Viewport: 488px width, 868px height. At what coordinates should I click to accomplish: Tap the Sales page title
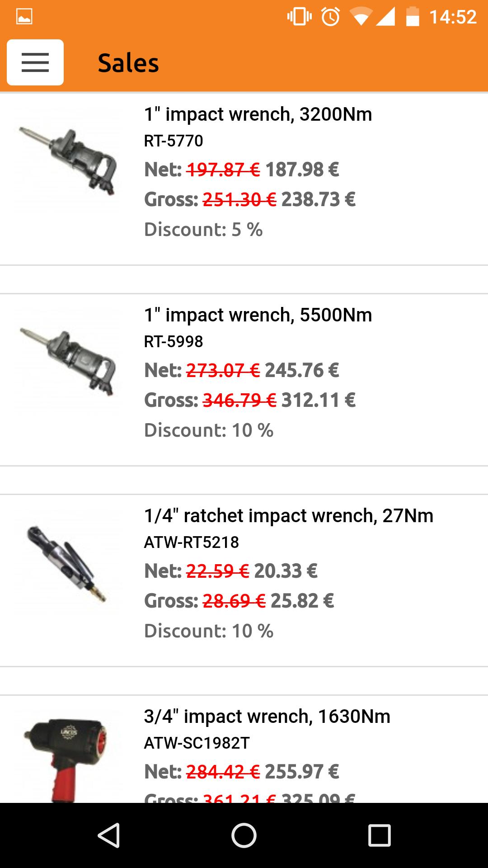click(128, 63)
